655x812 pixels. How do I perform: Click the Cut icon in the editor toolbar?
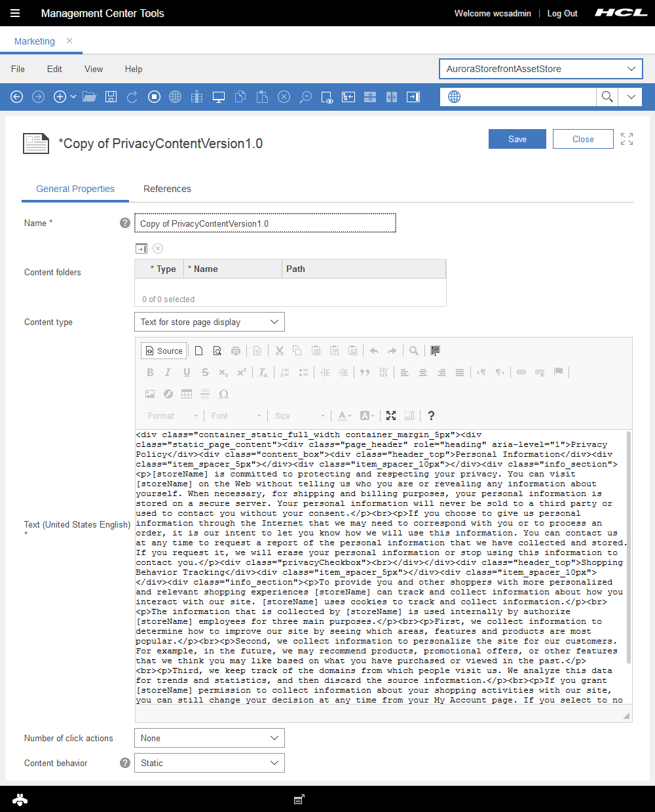pyautogui.click(x=279, y=351)
